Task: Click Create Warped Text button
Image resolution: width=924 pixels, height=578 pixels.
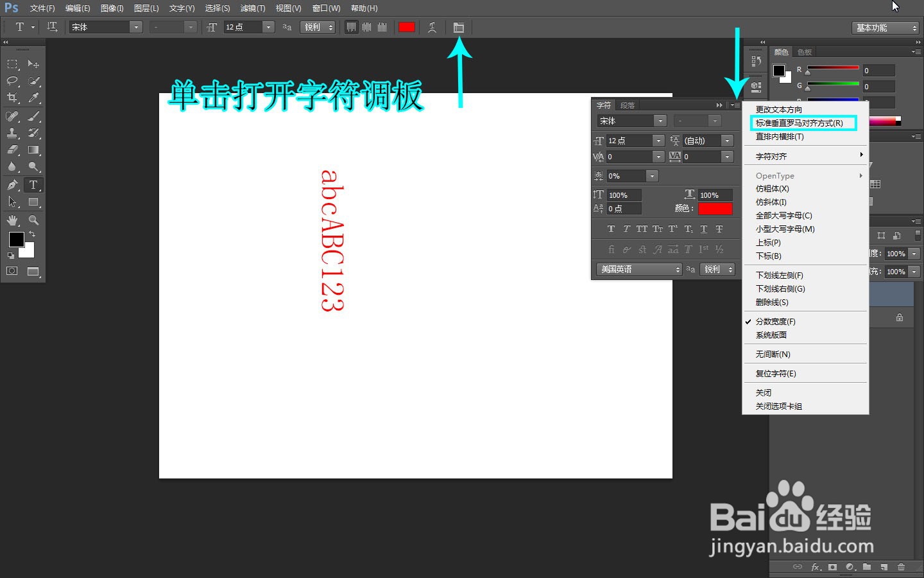Action: (x=432, y=27)
